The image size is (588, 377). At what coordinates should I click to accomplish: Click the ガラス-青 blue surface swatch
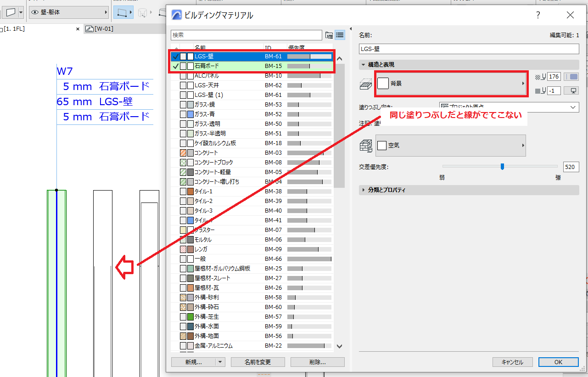(x=190, y=114)
